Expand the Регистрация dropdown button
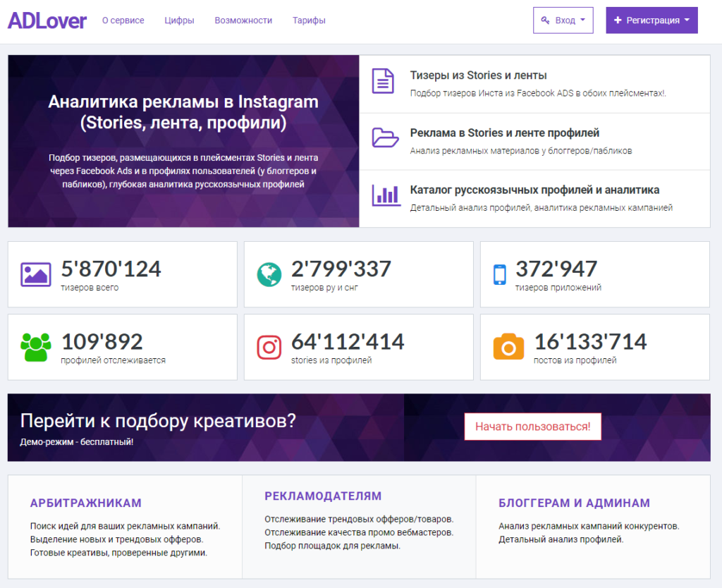Screen dimensions: 722x588 click(651, 20)
